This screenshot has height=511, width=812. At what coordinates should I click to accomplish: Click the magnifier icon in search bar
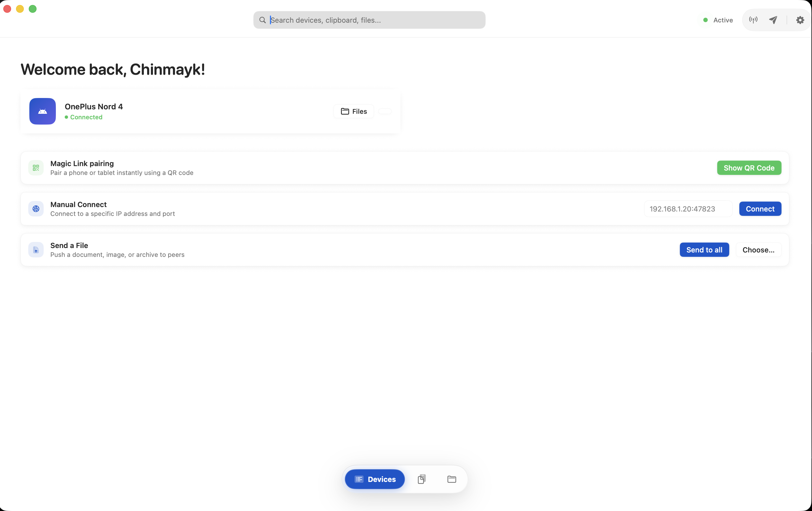coord(262,20)
